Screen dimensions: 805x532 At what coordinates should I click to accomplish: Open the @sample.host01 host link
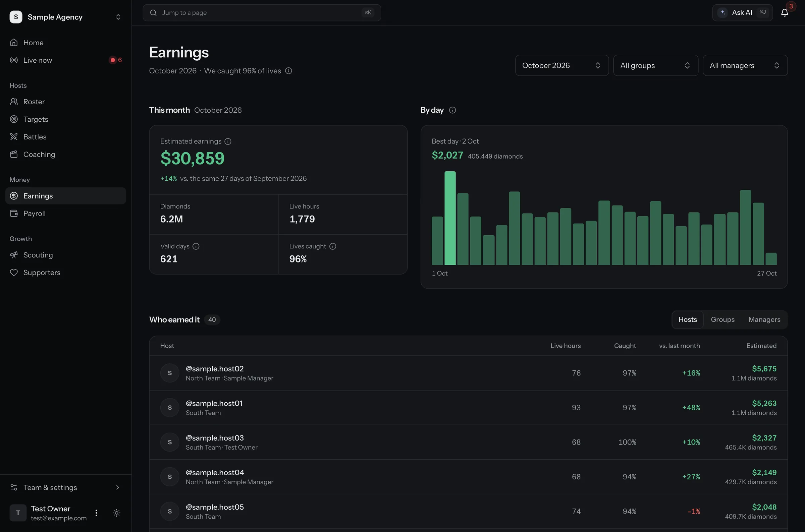214,403
